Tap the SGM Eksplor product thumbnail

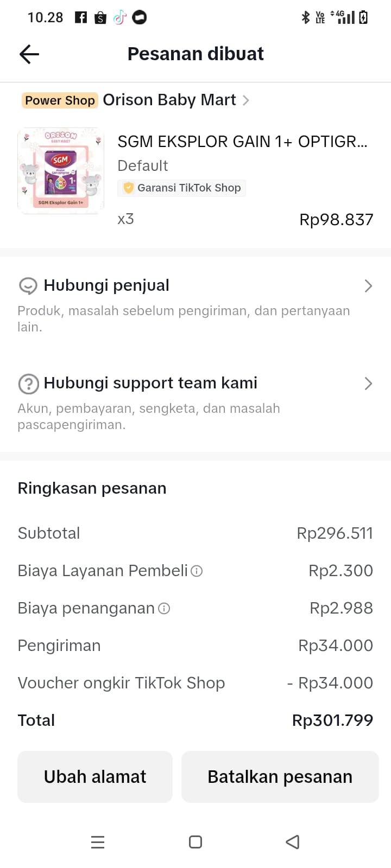[x=61, y=171]
